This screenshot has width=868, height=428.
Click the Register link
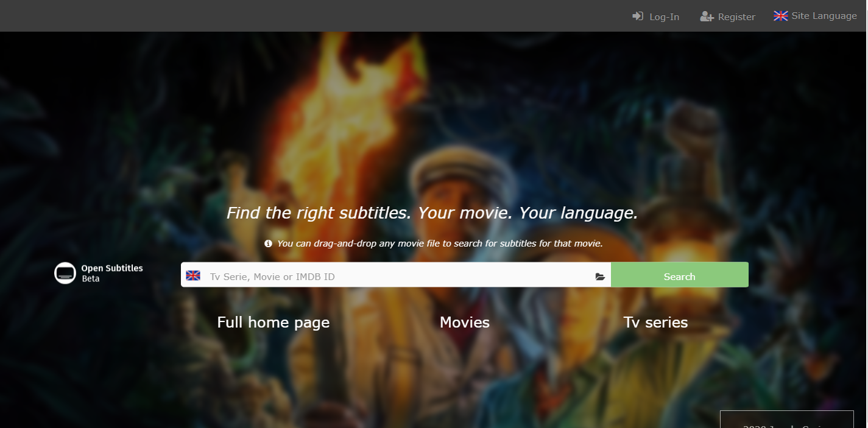(x=735, y=16)
